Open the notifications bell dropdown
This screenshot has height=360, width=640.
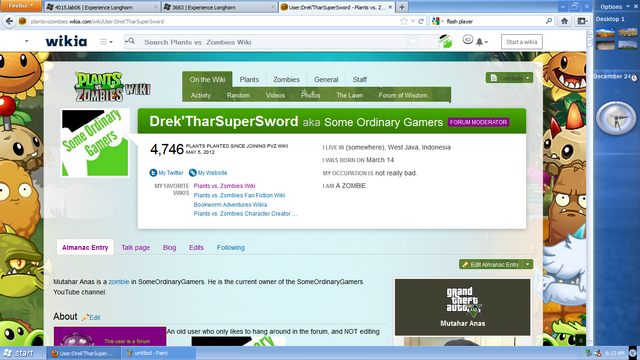482,42
